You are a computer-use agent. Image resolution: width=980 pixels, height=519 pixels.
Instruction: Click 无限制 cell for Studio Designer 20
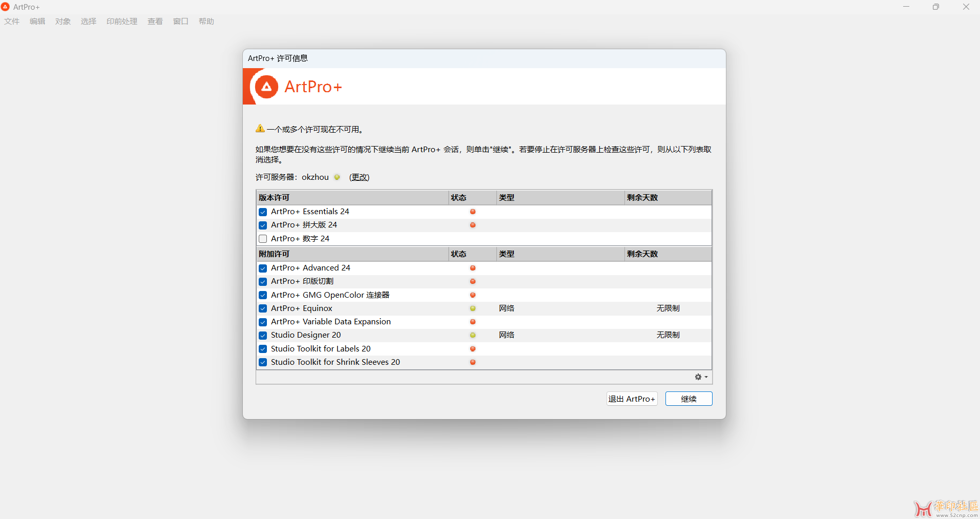[668, 335]
